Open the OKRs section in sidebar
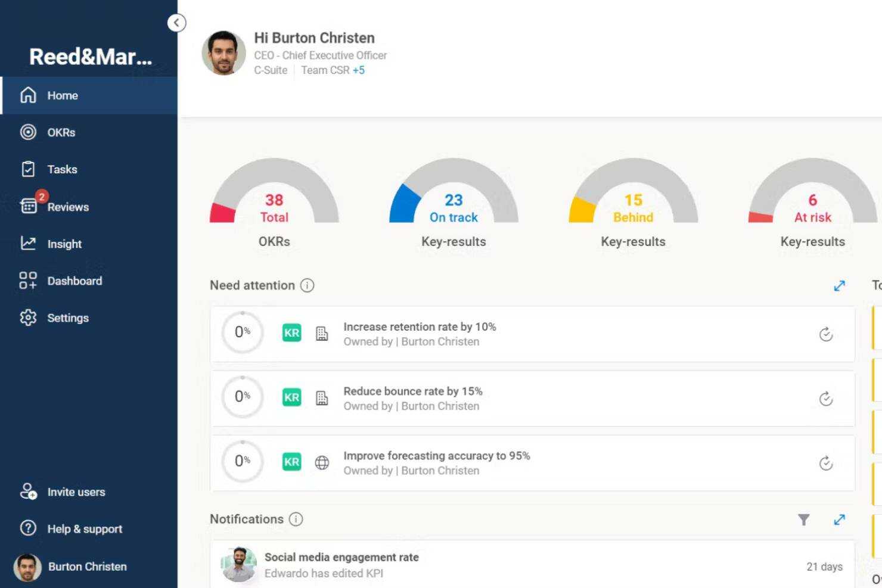The height and width of the screenshot is (588, 882). pyautogui.click(x=60, y=132)
